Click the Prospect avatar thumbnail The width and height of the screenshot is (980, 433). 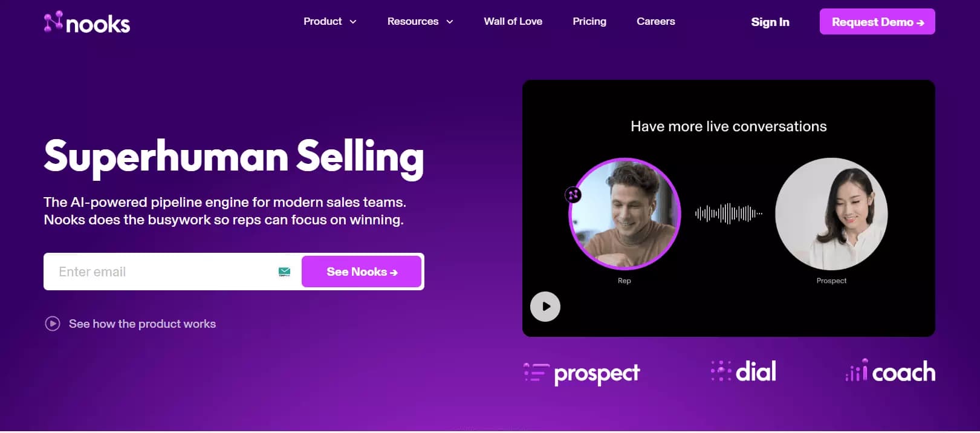(x=831, y=213)
